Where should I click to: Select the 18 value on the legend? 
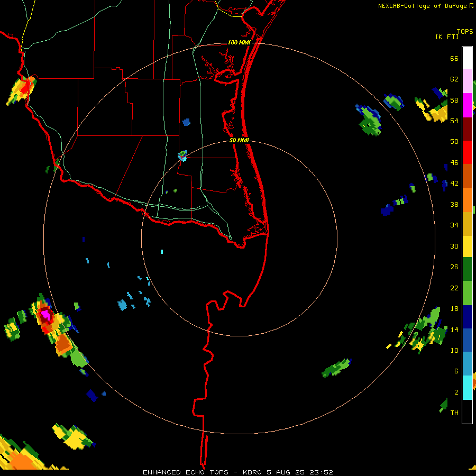pyautogui.click(x=454, y=309)
